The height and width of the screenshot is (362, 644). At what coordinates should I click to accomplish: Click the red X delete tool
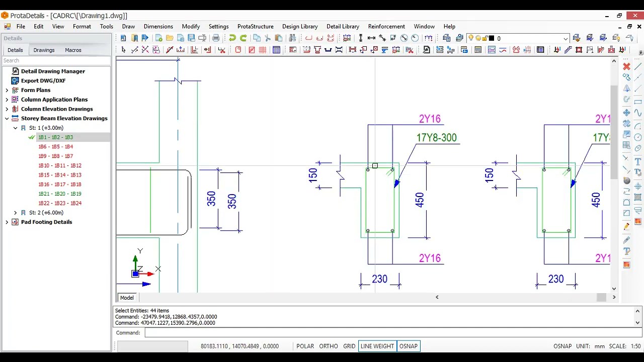click(626, 66)
